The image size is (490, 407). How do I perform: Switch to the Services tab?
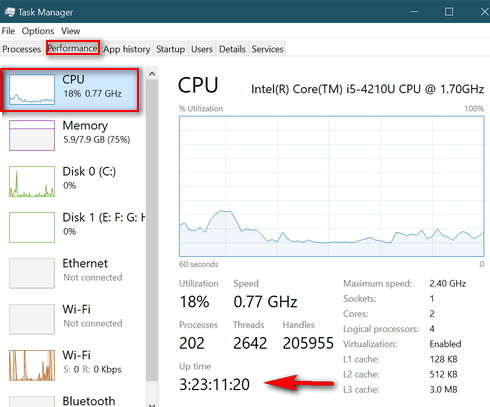point(267,49)
